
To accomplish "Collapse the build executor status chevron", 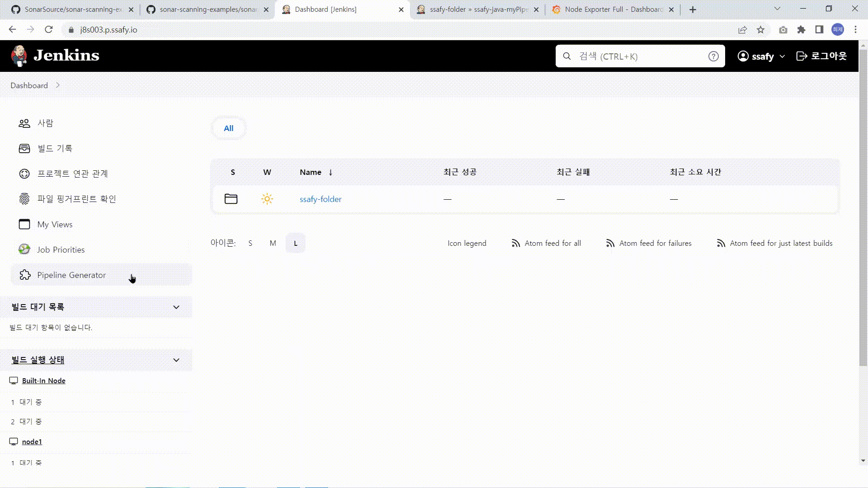I will [x=176, y=360].
